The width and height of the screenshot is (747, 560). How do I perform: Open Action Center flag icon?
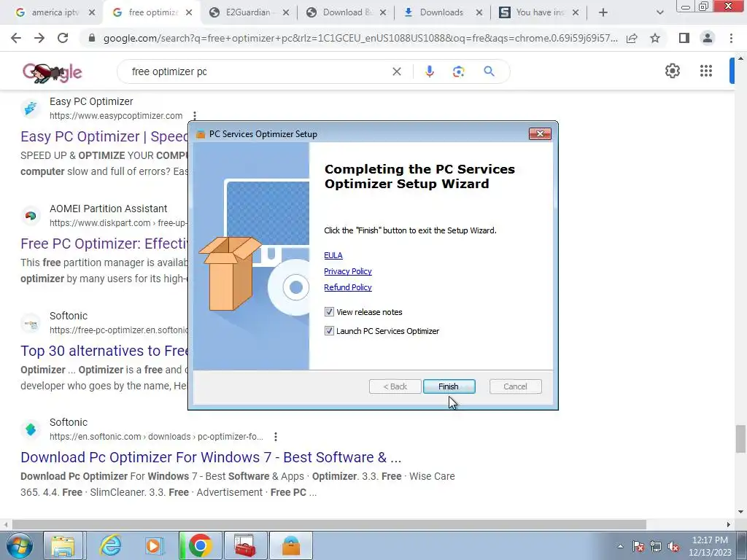click(x=638, y=546)
